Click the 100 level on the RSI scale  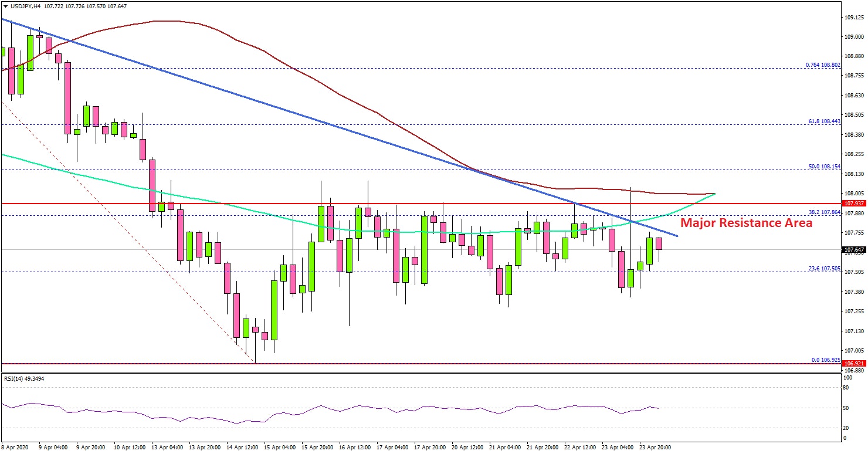[846, 378]
